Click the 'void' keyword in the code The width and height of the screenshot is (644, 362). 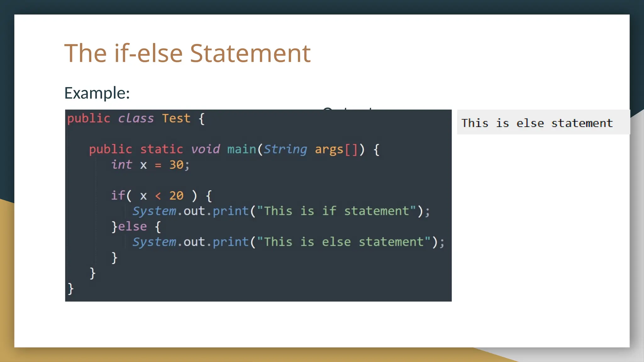[205, 149]
